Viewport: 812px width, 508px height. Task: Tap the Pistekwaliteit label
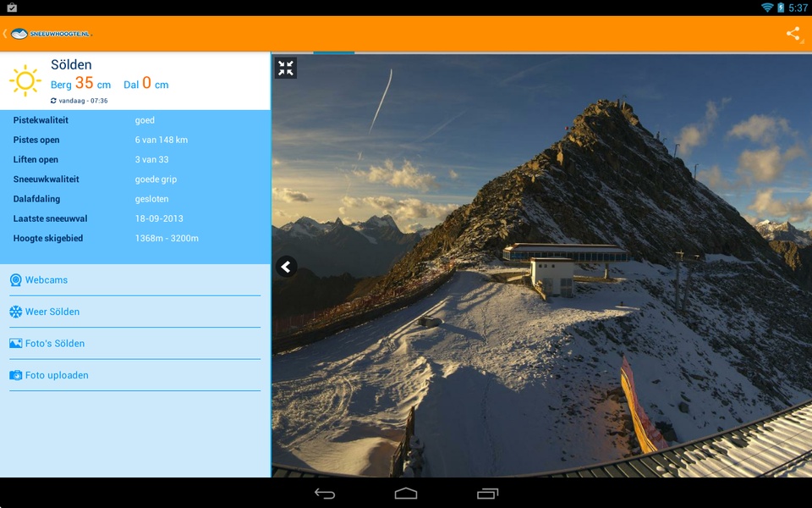(41, 120)
